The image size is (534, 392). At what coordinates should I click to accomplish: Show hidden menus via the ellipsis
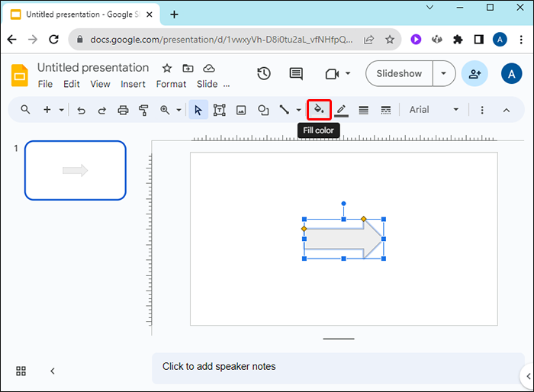coord(227,85)
